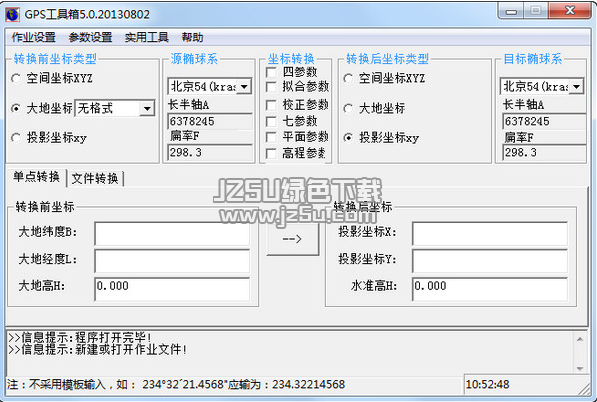
Task: Select target 投影坐标xy radio button
Action: [x=348, y=137]
